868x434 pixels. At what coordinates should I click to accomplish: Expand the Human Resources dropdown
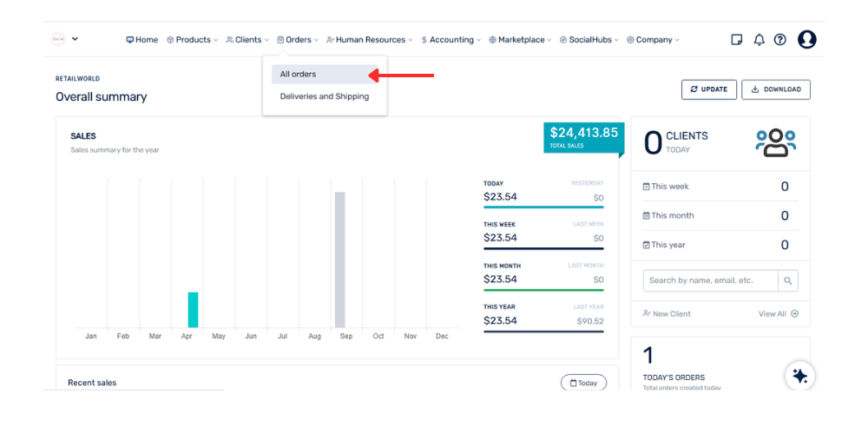click(369, 40)
